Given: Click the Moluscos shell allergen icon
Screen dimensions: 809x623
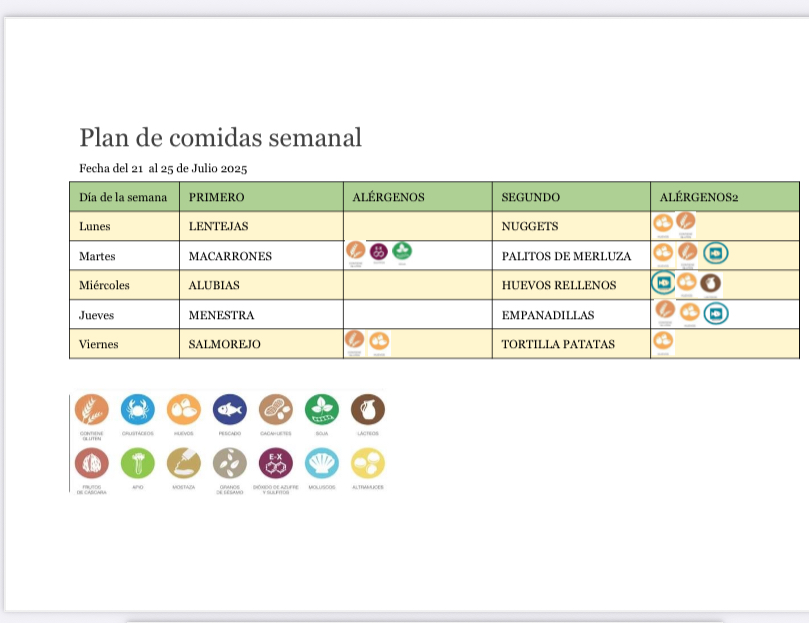Looking at the screenshot, I should (x=321, y=463).
